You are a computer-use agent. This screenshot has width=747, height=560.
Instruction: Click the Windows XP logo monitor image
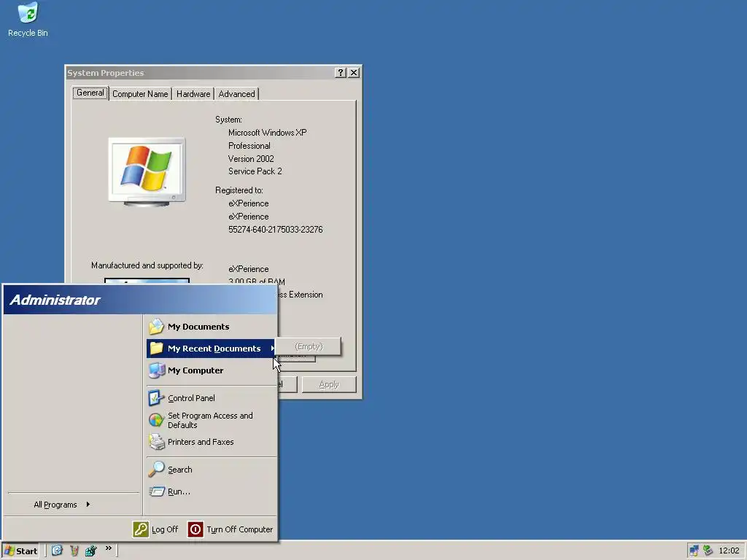click(147, 171)
